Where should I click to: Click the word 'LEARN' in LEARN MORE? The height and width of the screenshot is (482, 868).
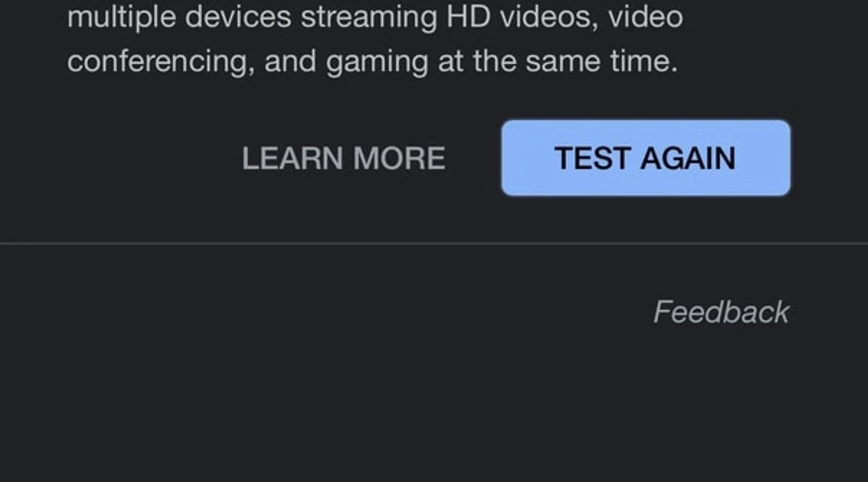pyautogui.click(x=292, y=158)
